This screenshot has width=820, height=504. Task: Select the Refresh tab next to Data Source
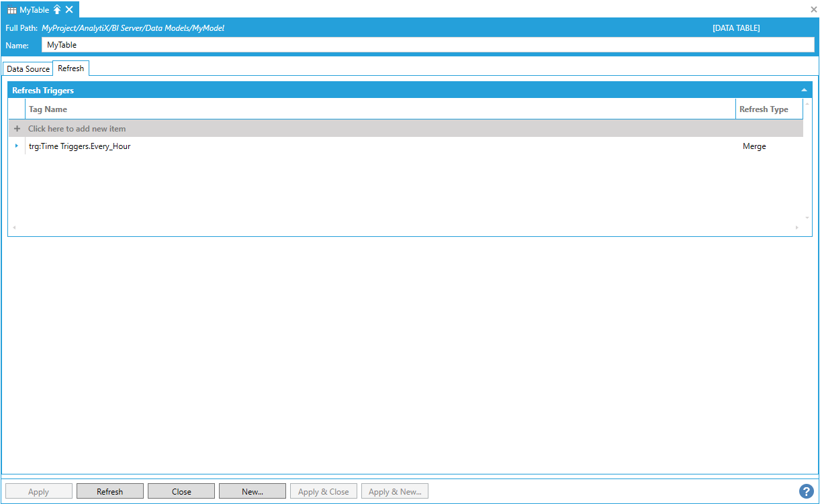[x=71, y=68]
